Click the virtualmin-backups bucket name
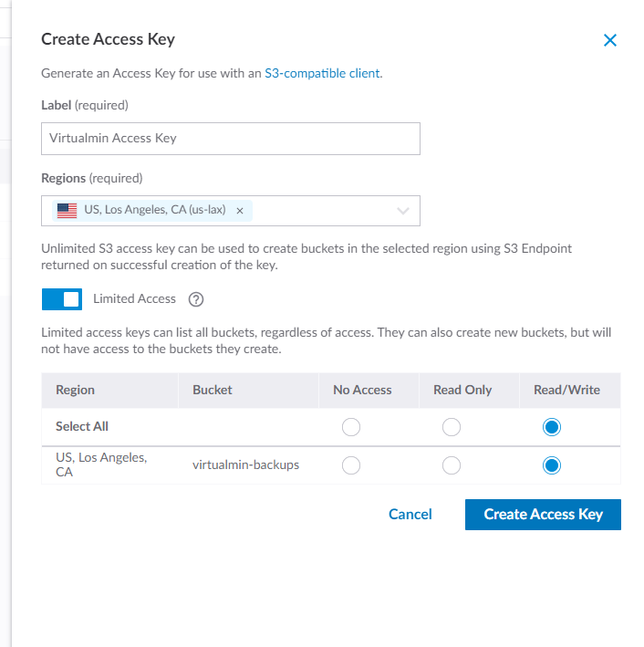Screen dimensions: 644x647 pos(246,465)
